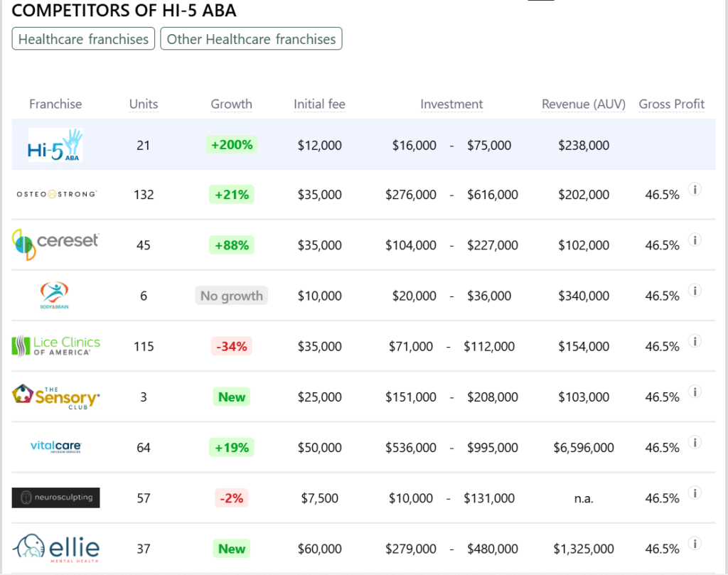Click the No growth badge

tap(232, 296)
